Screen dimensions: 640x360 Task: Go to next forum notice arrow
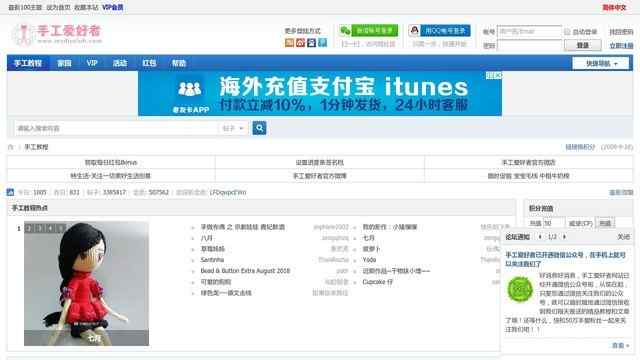[564, 237]
